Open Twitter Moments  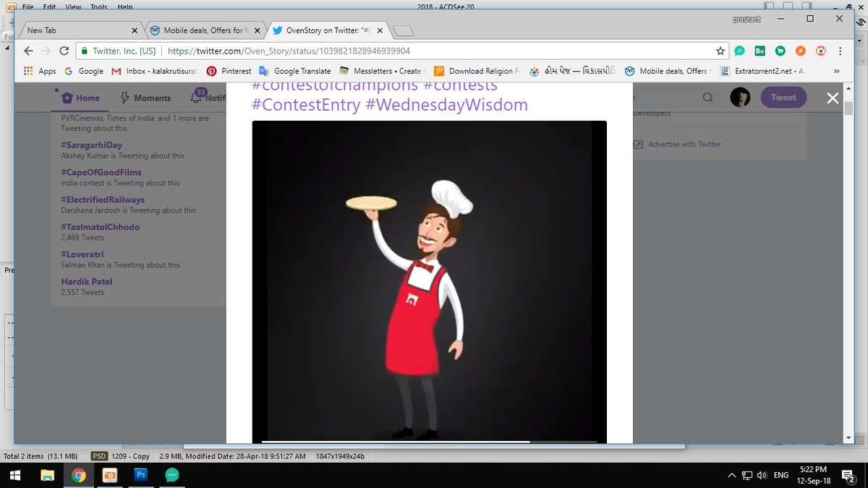[145, 98]
